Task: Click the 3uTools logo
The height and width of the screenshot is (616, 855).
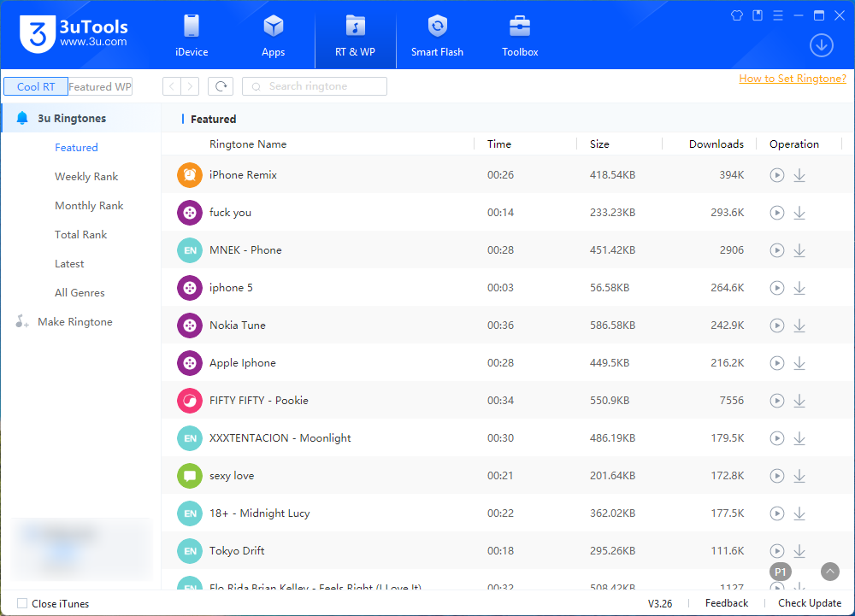Action: [x=74, y=34]
